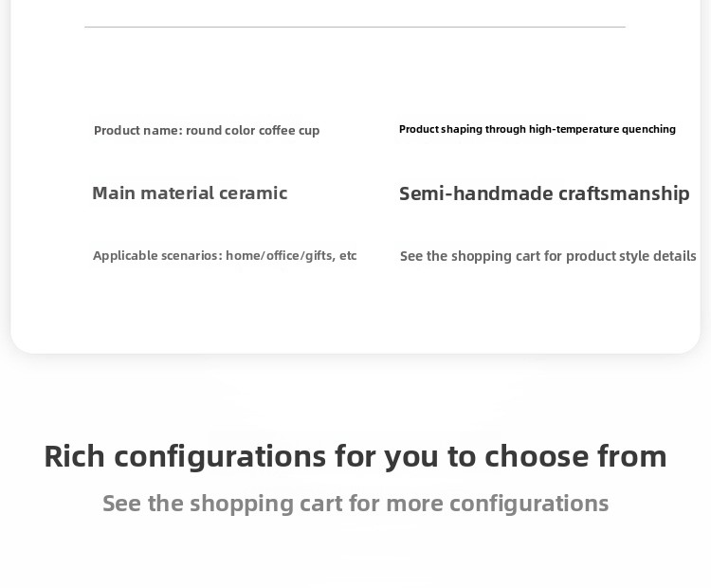Click the "Product name:" label
This screenshot has height=588, width=711.
137,130
